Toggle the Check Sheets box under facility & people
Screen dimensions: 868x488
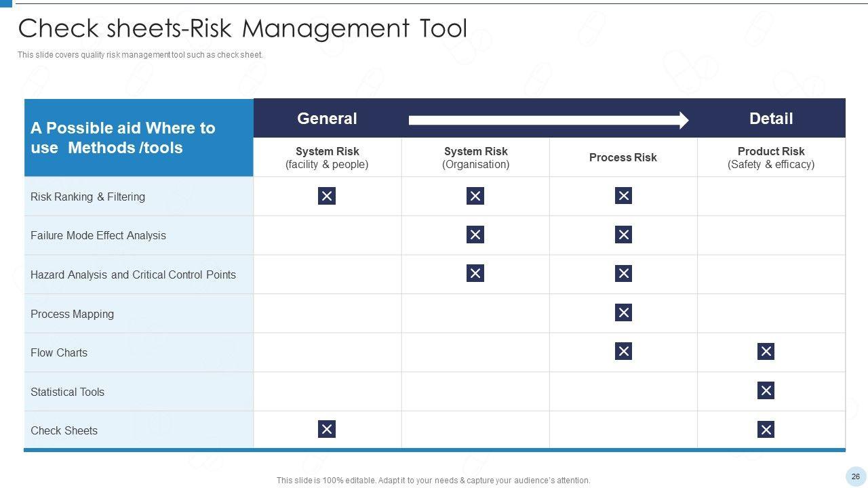pos(327,429)
